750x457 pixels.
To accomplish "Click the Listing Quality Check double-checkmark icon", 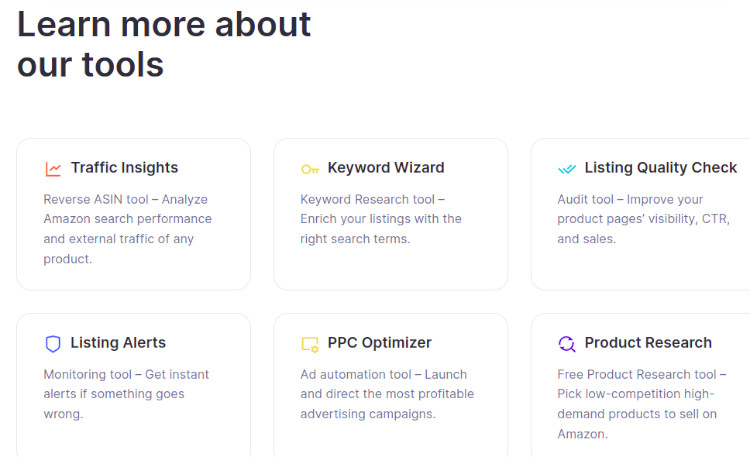I will click(567, 169).
